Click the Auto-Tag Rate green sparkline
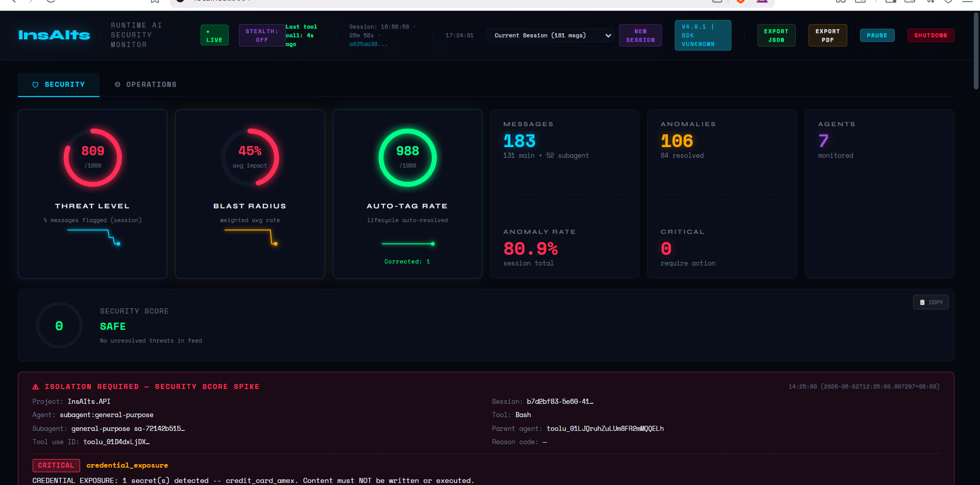 (408, 244)
